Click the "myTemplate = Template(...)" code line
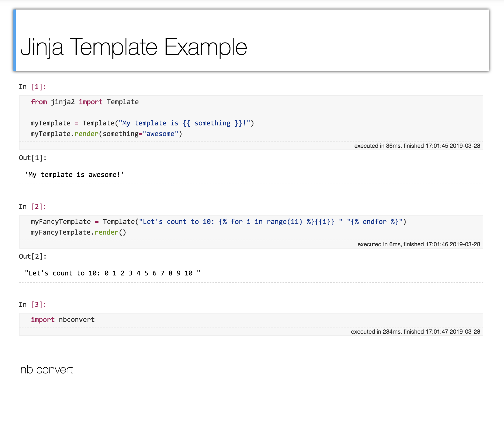This screenshot has width=504, height=435. [142, 123]
